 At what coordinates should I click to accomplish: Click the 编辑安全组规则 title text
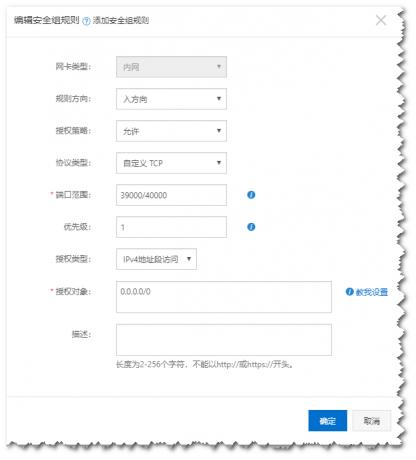pos(47,20)
